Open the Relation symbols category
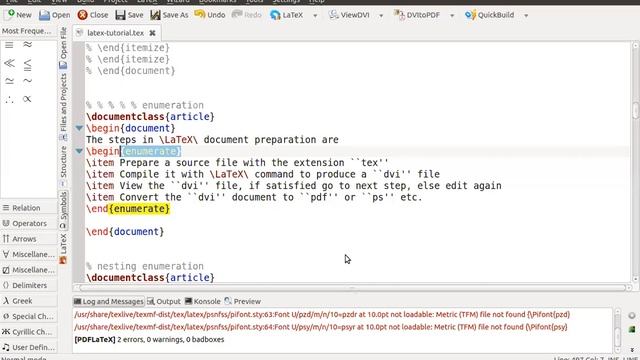The width and height of the screenshot is (640, 360). click(29, 208)
